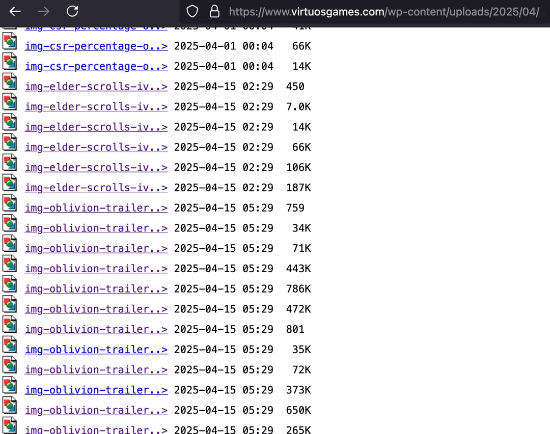Image resolution: width=550 pixels, height=434 pixels.
Task: Click the image file icon for the 106K elder-scrolls row
Action: coord(9,162)
